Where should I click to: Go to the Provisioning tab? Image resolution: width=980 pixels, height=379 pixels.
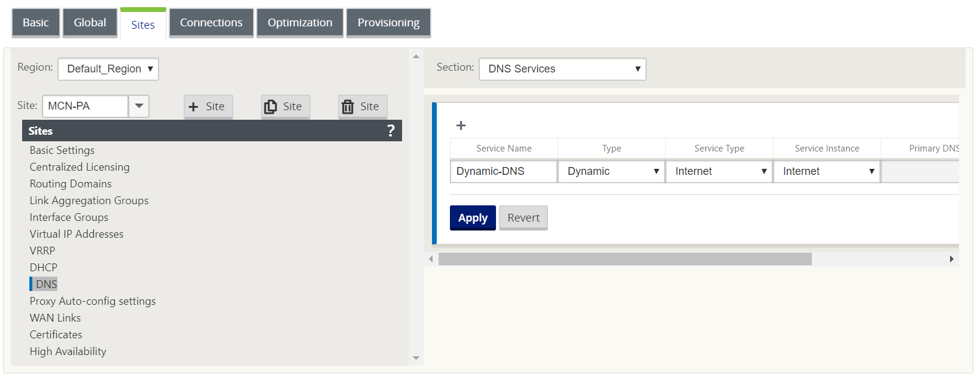tap(388, 23)
